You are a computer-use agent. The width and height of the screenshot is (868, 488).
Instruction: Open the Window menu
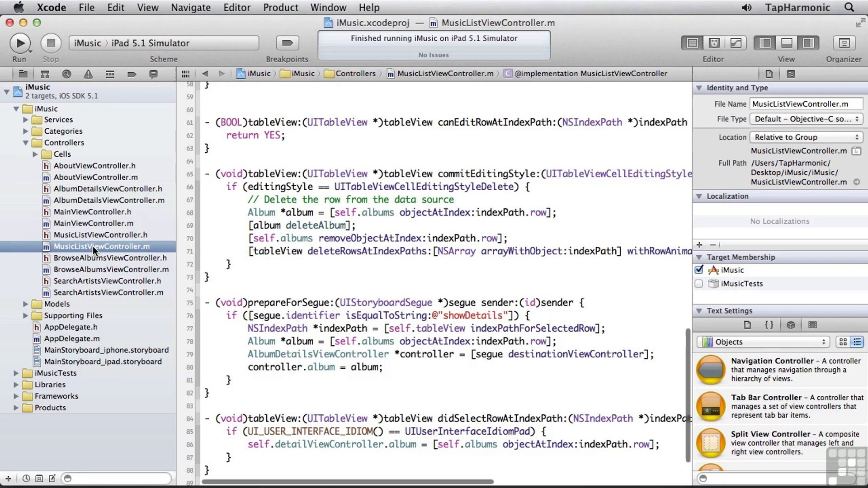pyautogui.click(x=328, y=7)
